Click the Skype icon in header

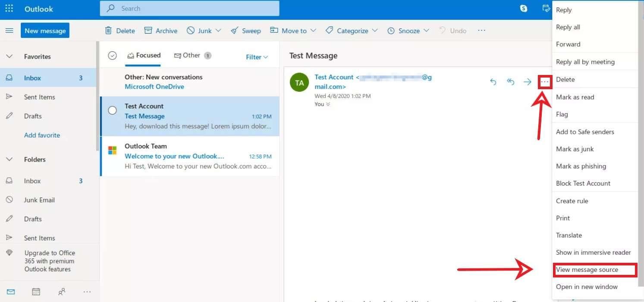pyautogui.click(x=523, y=9)
